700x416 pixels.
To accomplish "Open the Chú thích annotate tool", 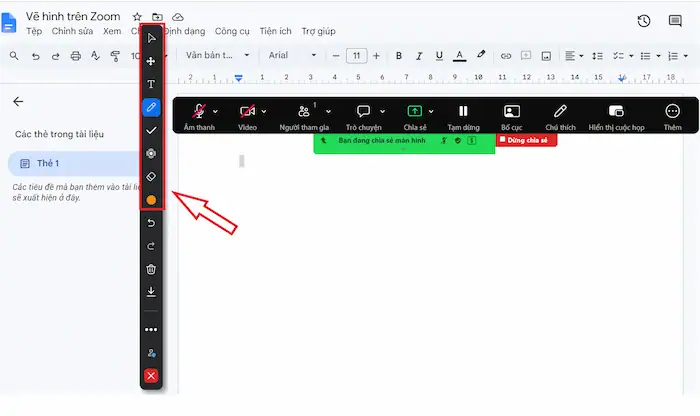I will click(x=560, y=116).
